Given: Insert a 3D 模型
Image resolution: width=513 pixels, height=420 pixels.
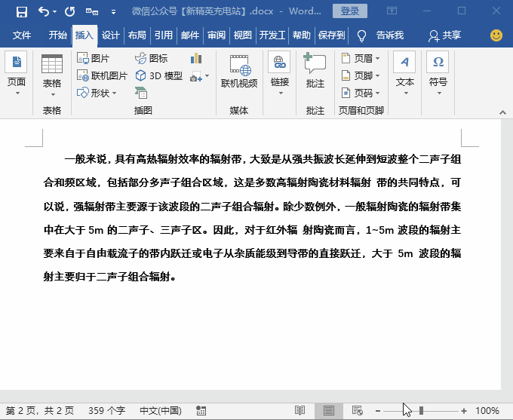Looking at the screenshot, I should 158,75.
